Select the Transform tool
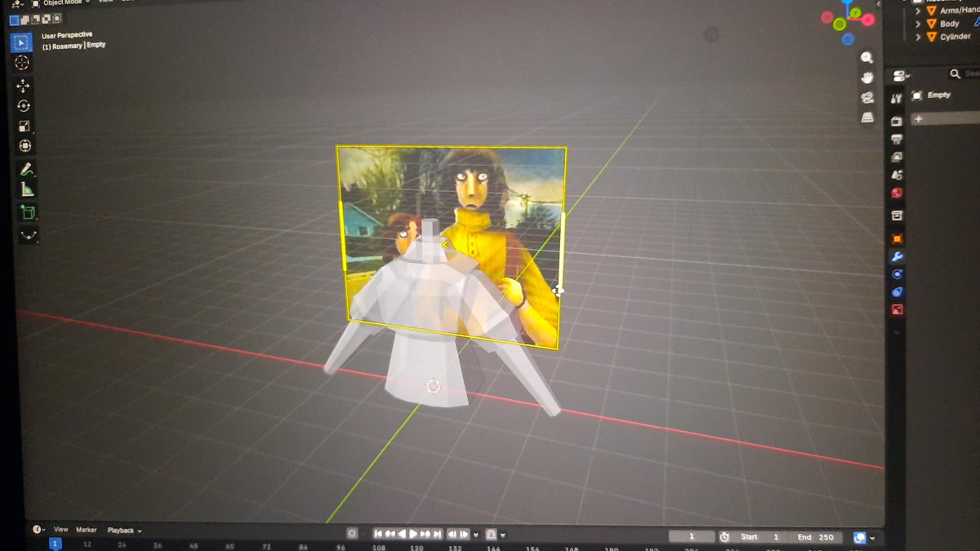Image resolution: width=980 pixels, height=551 pixels. click(x=24, y=145)
